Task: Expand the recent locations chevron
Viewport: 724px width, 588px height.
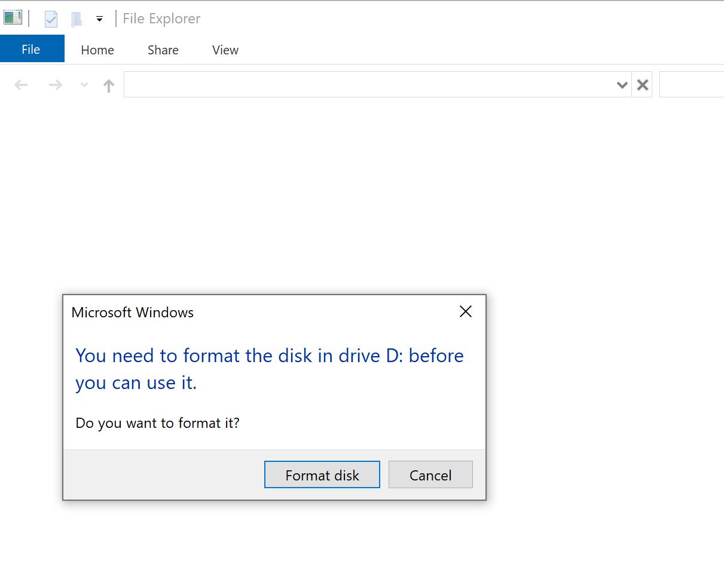Action: 84,85
